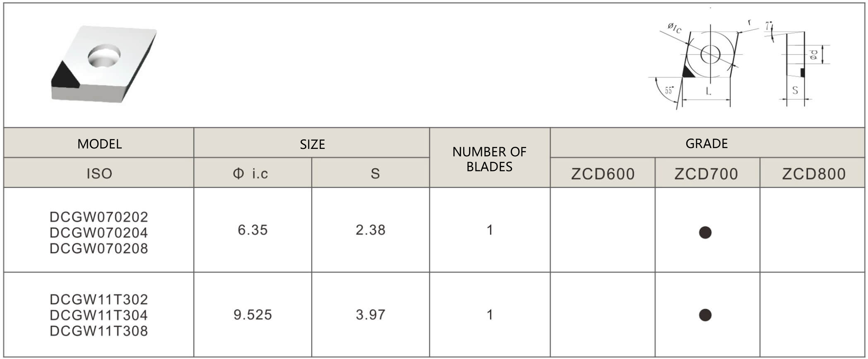Click the ZCD700 dot for DCGW070202 row
The image size is (868, 359).
tap(705, 232)
